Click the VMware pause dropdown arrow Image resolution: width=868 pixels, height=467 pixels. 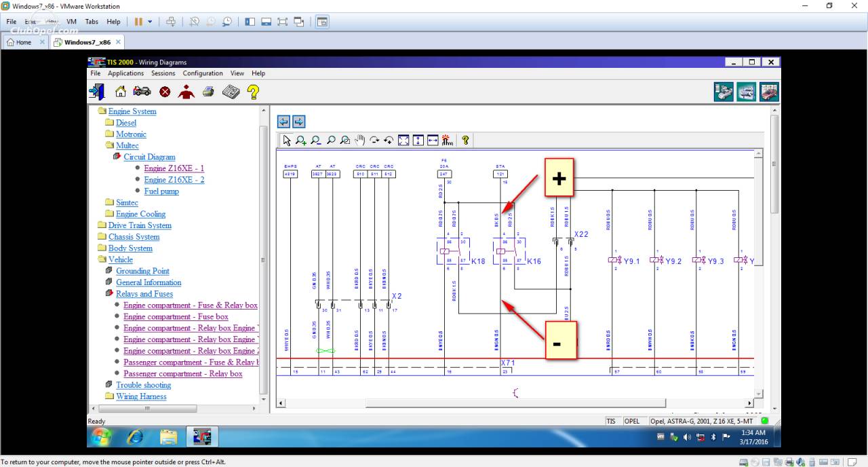coord(150,22)
